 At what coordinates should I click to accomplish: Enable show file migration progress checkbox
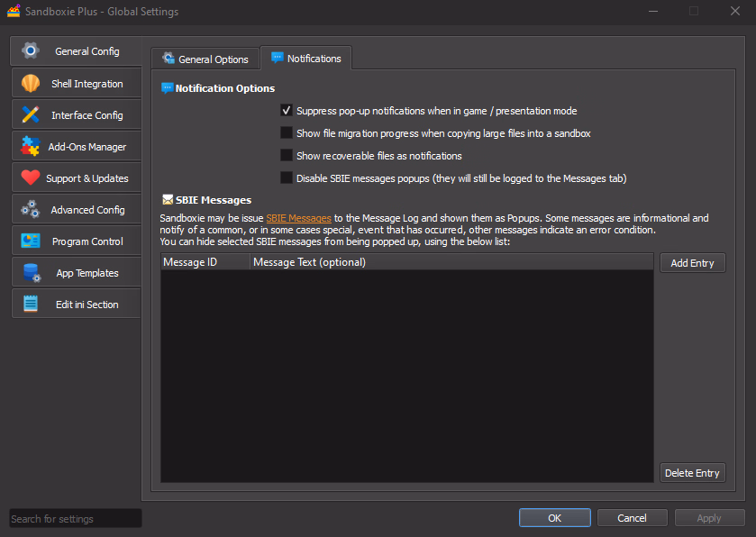coord(287,133)
